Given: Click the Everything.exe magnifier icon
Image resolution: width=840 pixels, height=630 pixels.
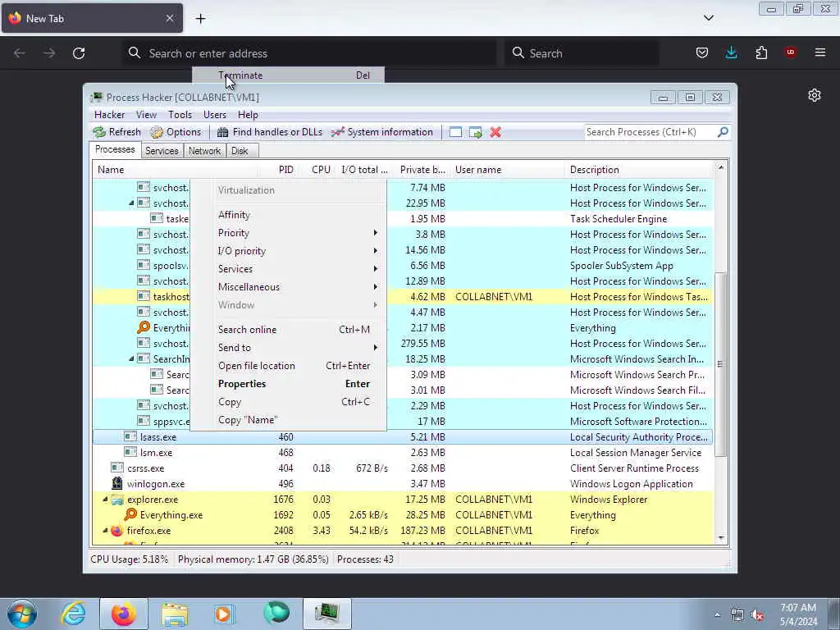Looking at the screenshot, I should tap(130, 514).
